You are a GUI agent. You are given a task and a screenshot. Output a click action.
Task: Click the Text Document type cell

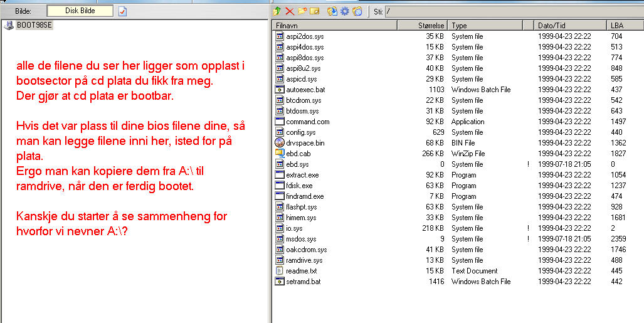[474, 271]
